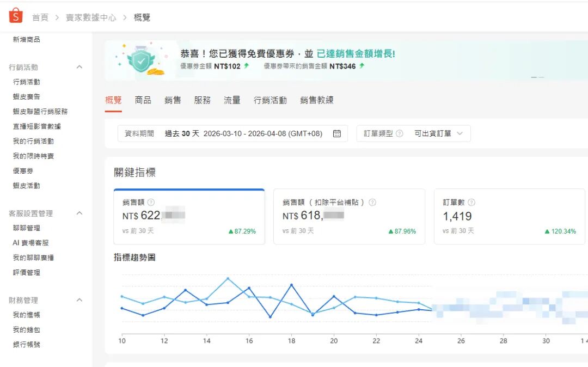The width and height of the screenshot is (588, 367).
Task: Click the Shopee logo icon
Action: point(16,15)
